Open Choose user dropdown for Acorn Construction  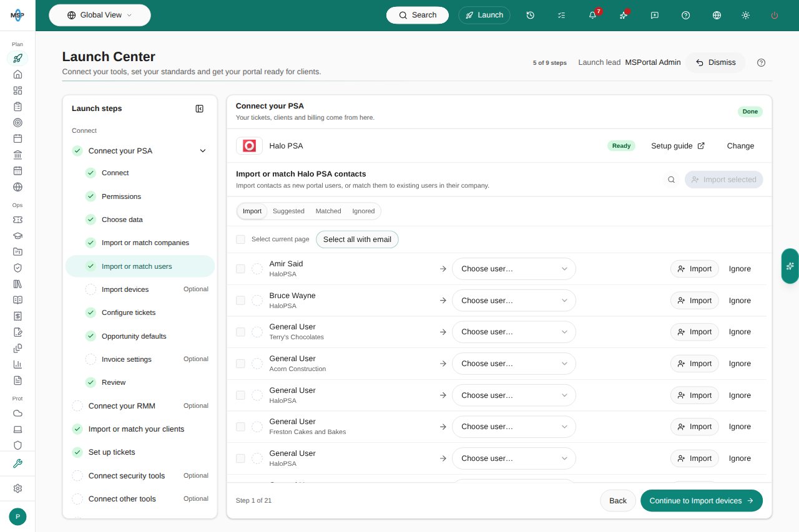tap(514, 364)
